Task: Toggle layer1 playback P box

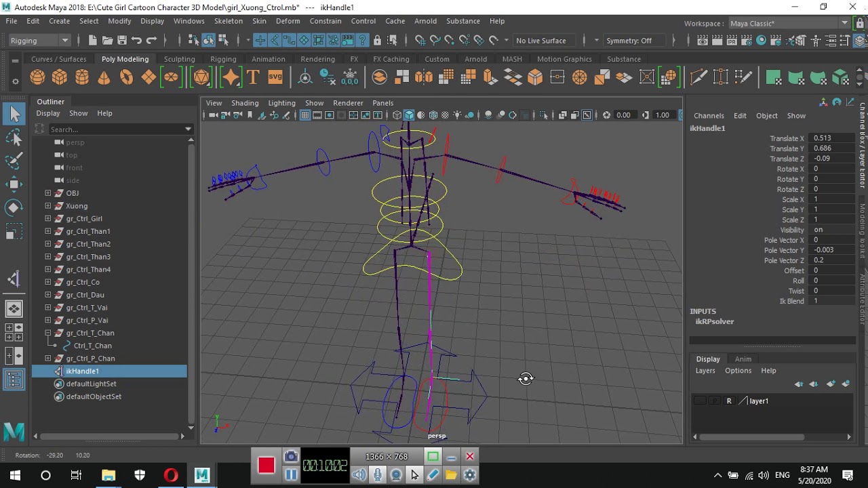Action: coord(714,401)
